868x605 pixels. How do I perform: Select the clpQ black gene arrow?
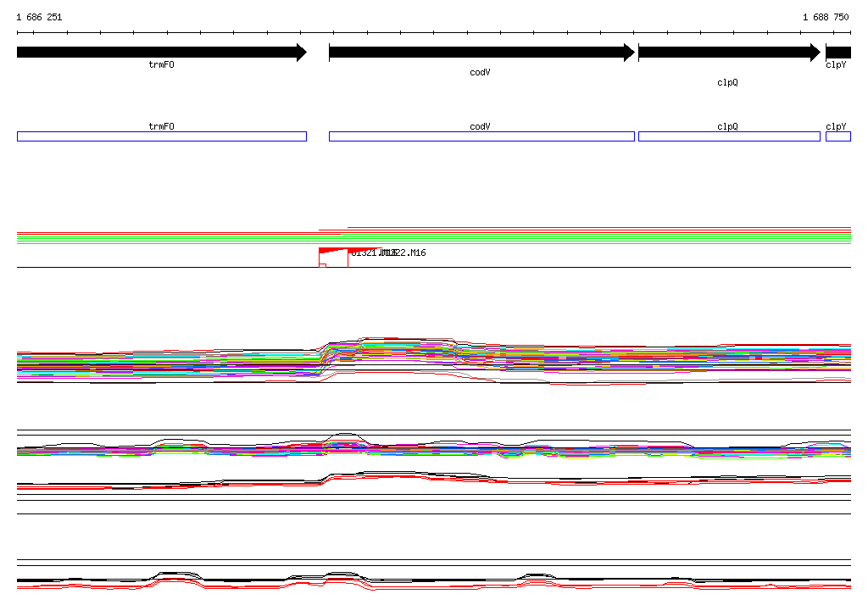point(729,53)
